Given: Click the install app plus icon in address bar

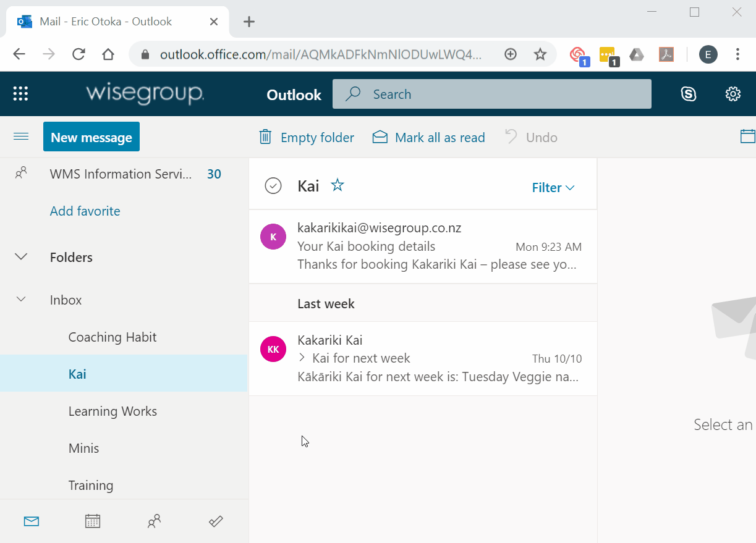Looking at the screenshot, I should click(511, 54).
